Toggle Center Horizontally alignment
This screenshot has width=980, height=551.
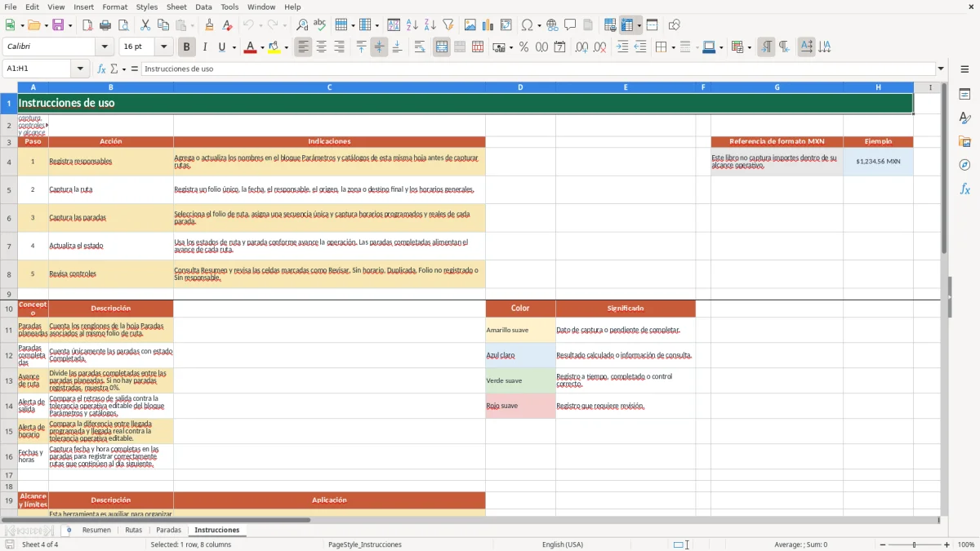click(x=322, y=47)
